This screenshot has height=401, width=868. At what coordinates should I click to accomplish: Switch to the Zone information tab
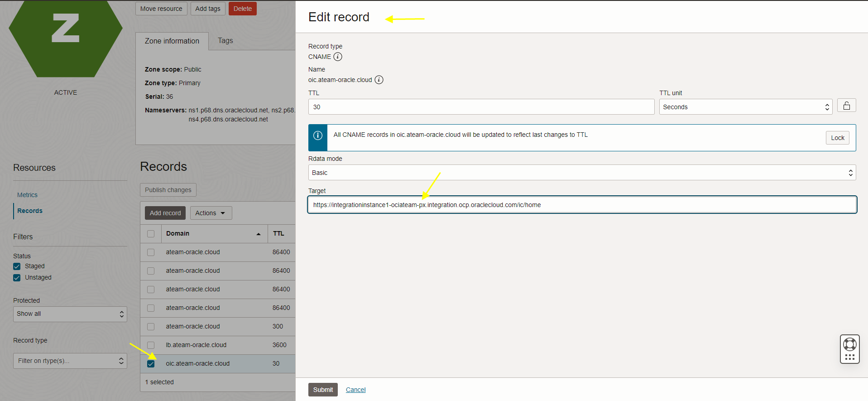tap(172, 41)
